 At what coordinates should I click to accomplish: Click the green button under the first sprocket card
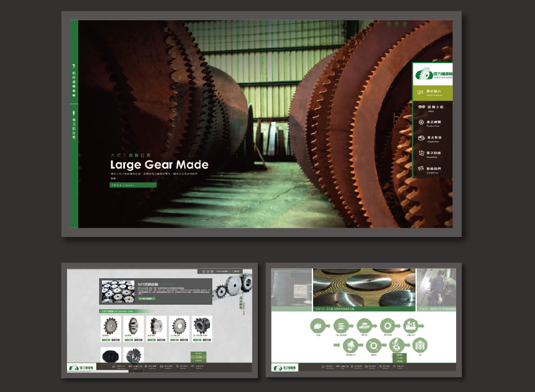[x=106, y=340]
